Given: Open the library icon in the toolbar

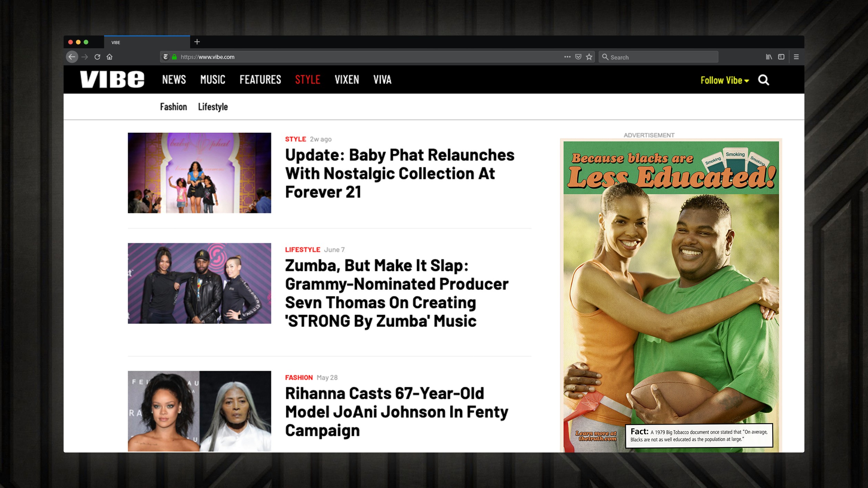Looking at the screenshot, I should (769, 57).
